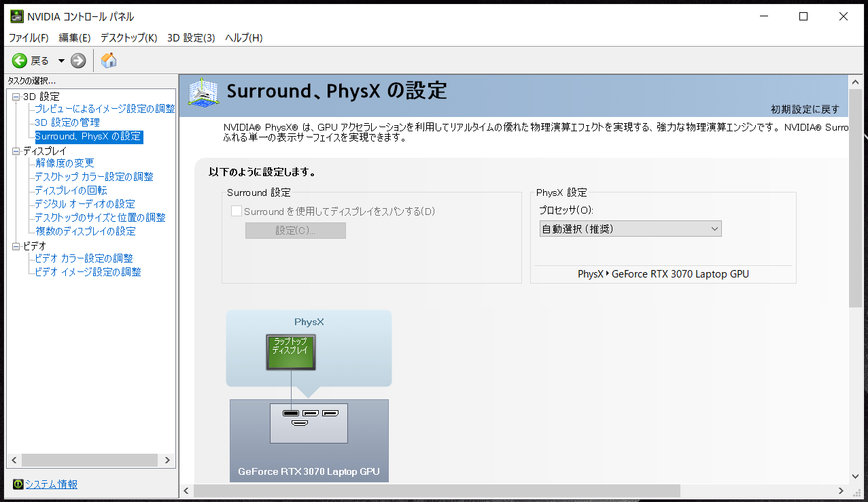Click the system information NVIDIA icon
Image resolution: width=868 pixels, height=502 pixels.
18,484
